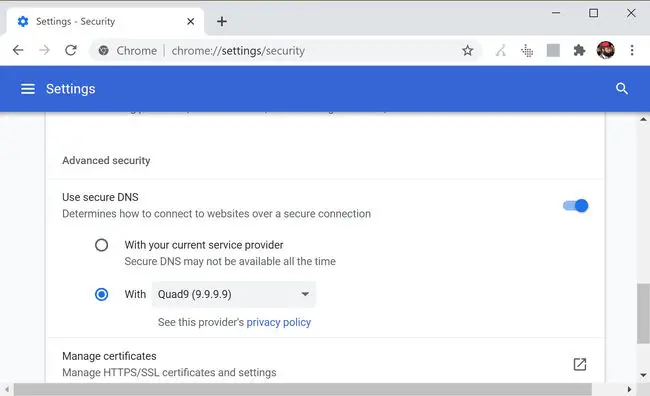This screenshot has height=396, width=650.
Task: Toggle the Use secure DNS switch
Action: (575, 206)
